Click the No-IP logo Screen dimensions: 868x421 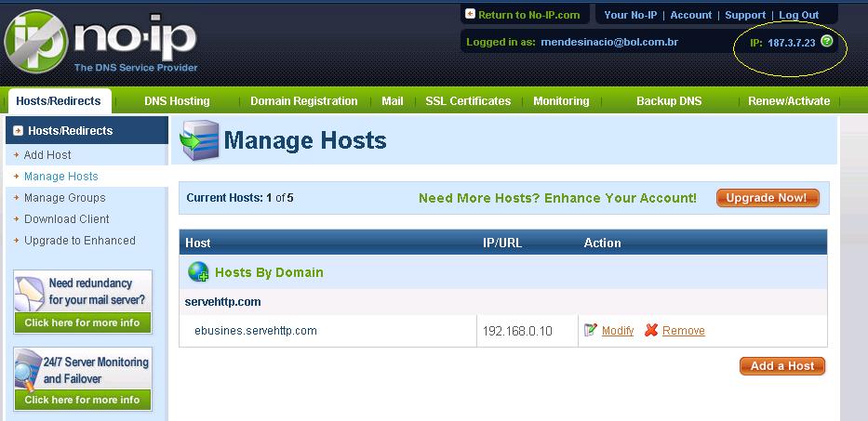coord(100,42)
